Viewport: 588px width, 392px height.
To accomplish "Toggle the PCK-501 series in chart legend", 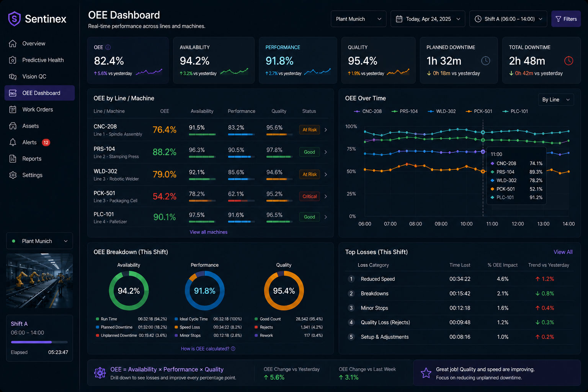I will (479, 111).
